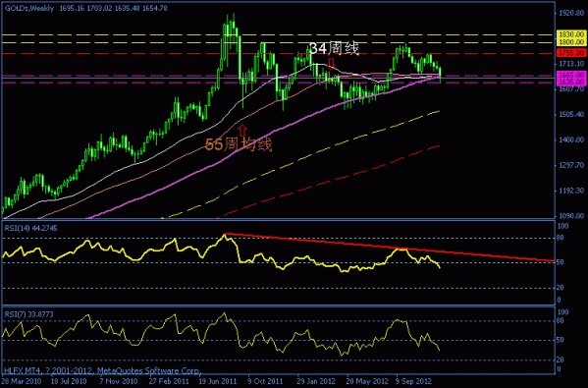Click the magenta 1635.00 price tag
The width and height of the screenshot is (588, 388).
[x=571, y=82]
